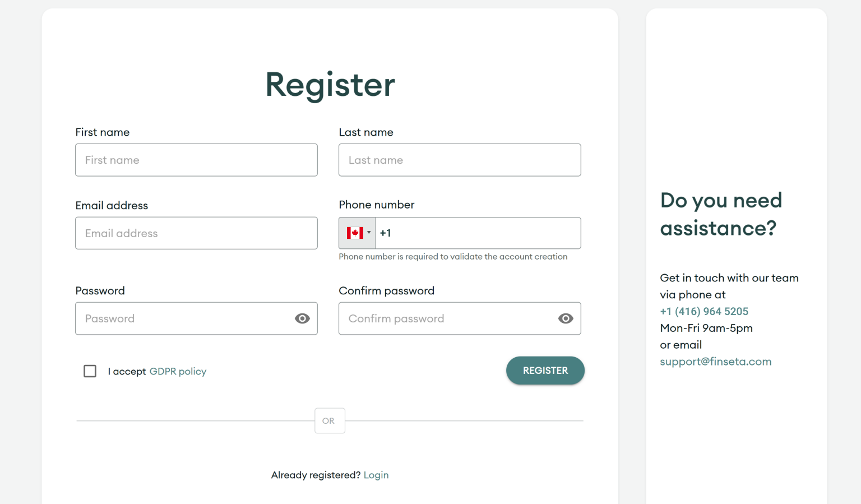The image size is (861, 504).
Task: Tick the GDPR policy acceptance checkbox
Action: pos(90,371)
